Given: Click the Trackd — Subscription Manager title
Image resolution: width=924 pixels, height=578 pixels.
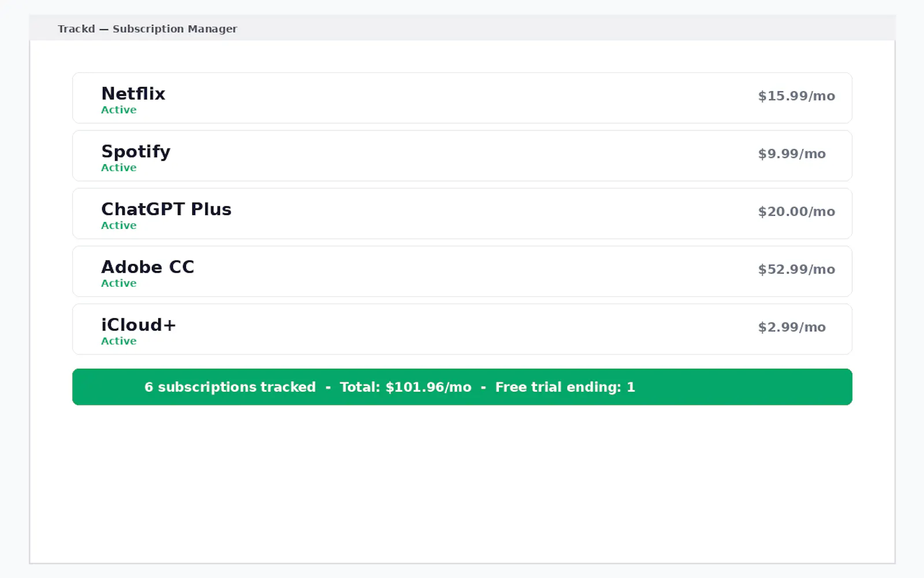Looking at the screenshot, I should tap(147, 29).
